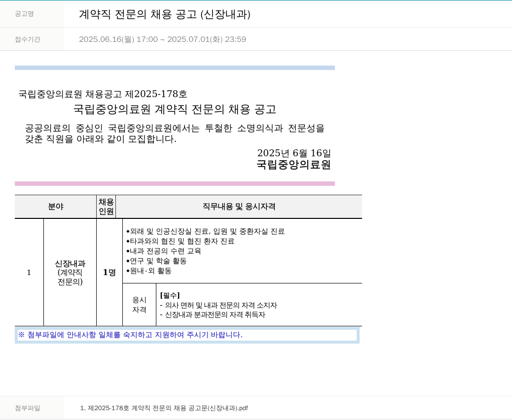Click 신장내과 분과전문의 자격 취득자 line
The width and height of the screenshot is (512, 420).
[x=213, y=315]
